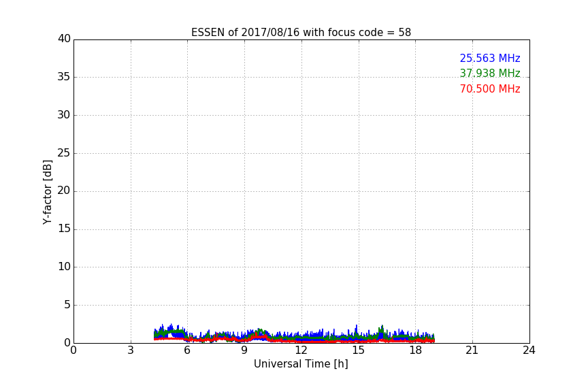The width and height of the screenshot is (588, 392).
Task: Click y-axis tick value 15
Action: pyautogui.click(x=64, y=229)
